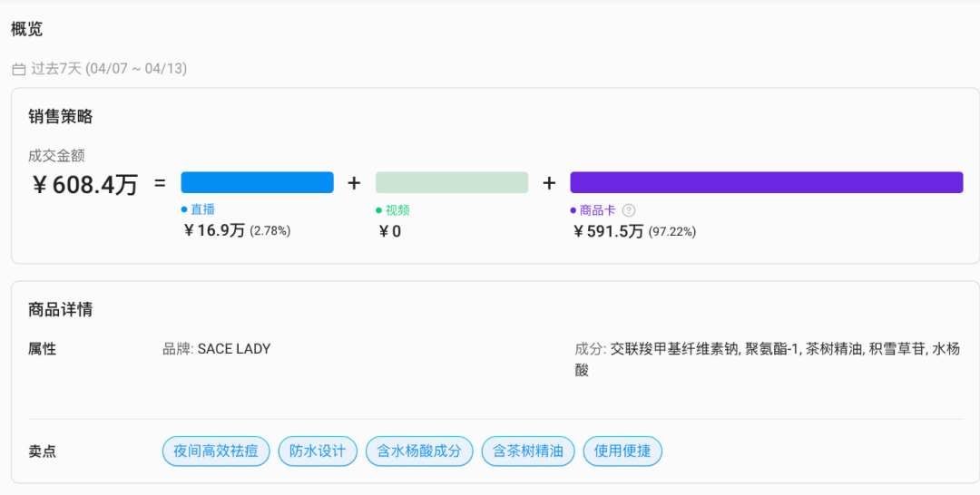Click the ¥591.5万 商品卡 amount
This screenshot has width=980, height=495.
point(609,231)
